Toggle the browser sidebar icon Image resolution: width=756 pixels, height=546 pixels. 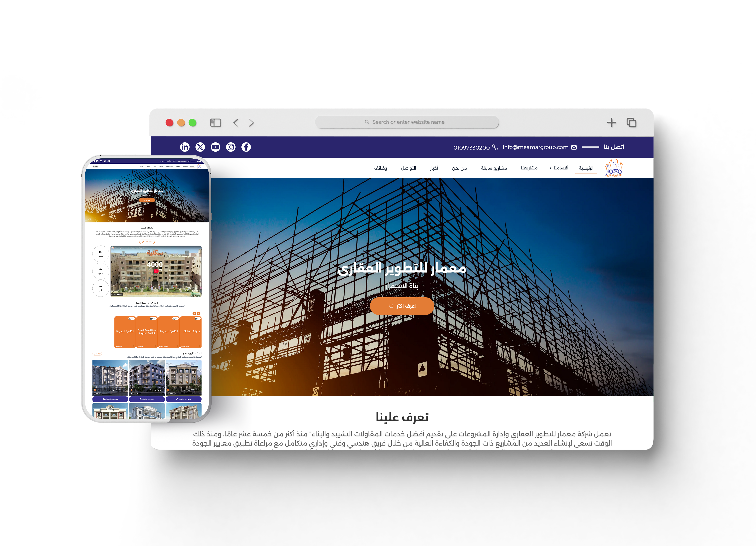pos(215,123)
